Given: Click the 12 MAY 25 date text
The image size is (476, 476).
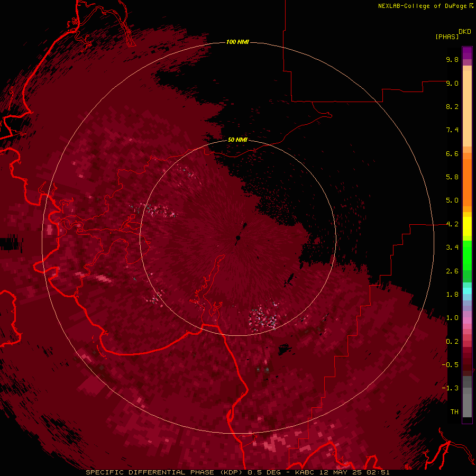Looking at the screenshot, I should tap(341, 472).
